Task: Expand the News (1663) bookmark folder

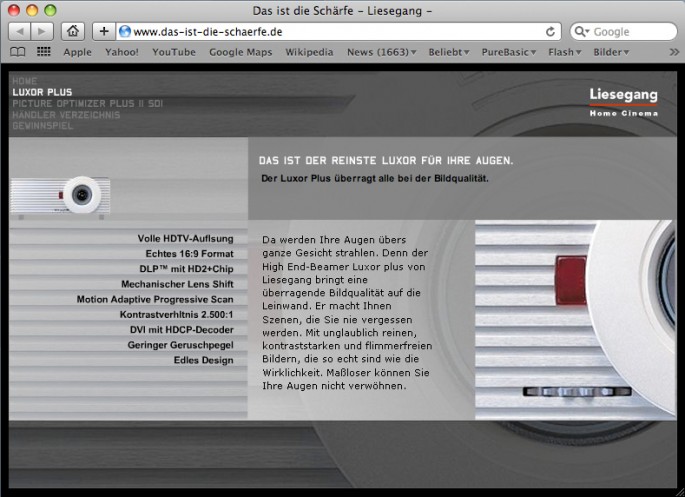Action: tap(381, 52)
